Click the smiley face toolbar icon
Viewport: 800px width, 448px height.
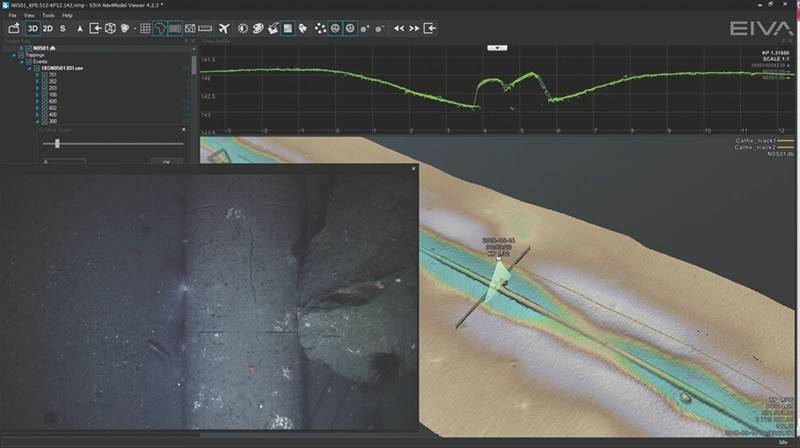[335, 29]
